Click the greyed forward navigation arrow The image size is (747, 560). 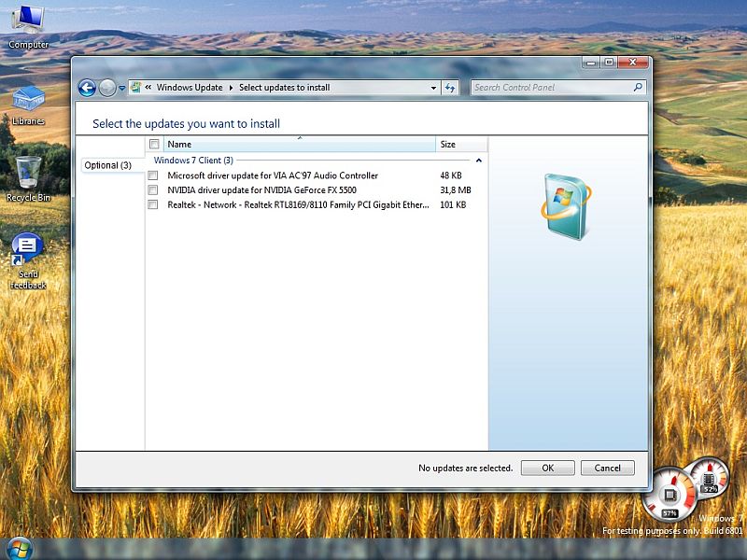tap(107, 88)
